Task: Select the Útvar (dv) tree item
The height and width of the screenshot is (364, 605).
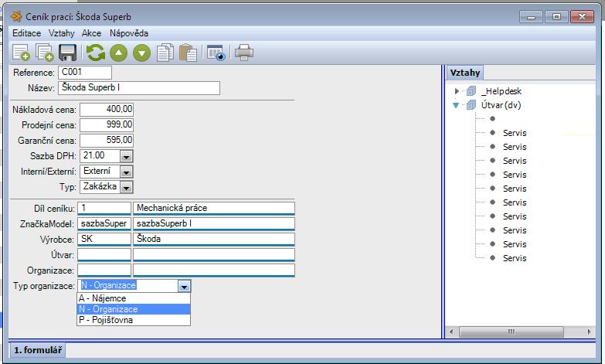Action: click(x=501, y=105)
